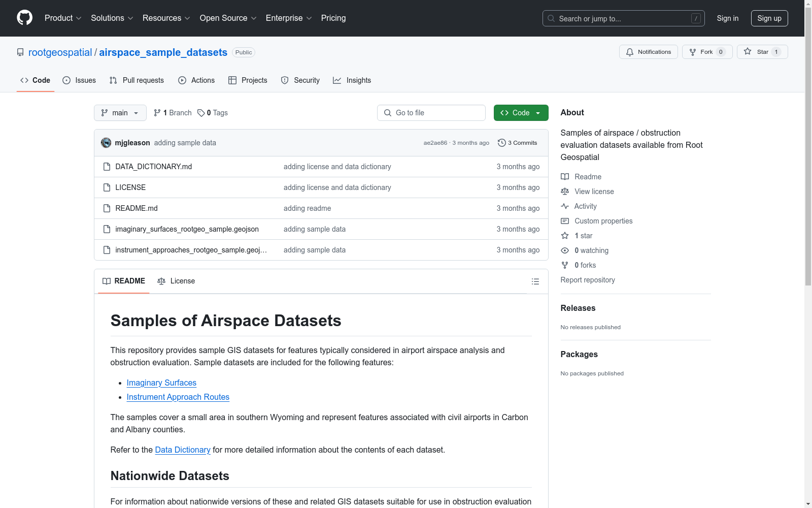Click the Search or jump to field
Screen dimensions: 812x508
tap(623, 18)
